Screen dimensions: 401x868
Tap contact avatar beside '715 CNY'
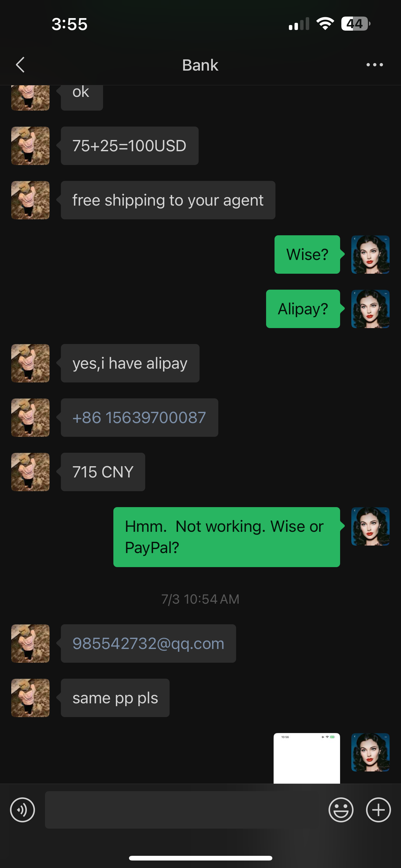pyautogui.click(x=30, y=472)
